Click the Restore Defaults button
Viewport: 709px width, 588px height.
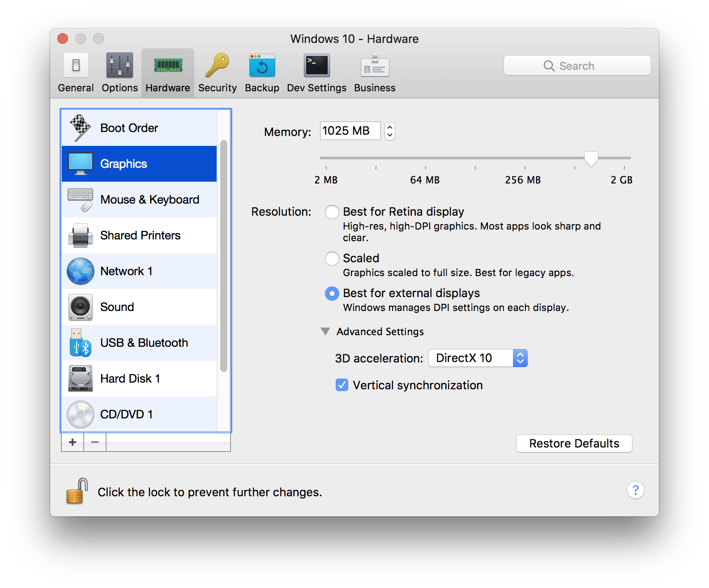point(574,443)
